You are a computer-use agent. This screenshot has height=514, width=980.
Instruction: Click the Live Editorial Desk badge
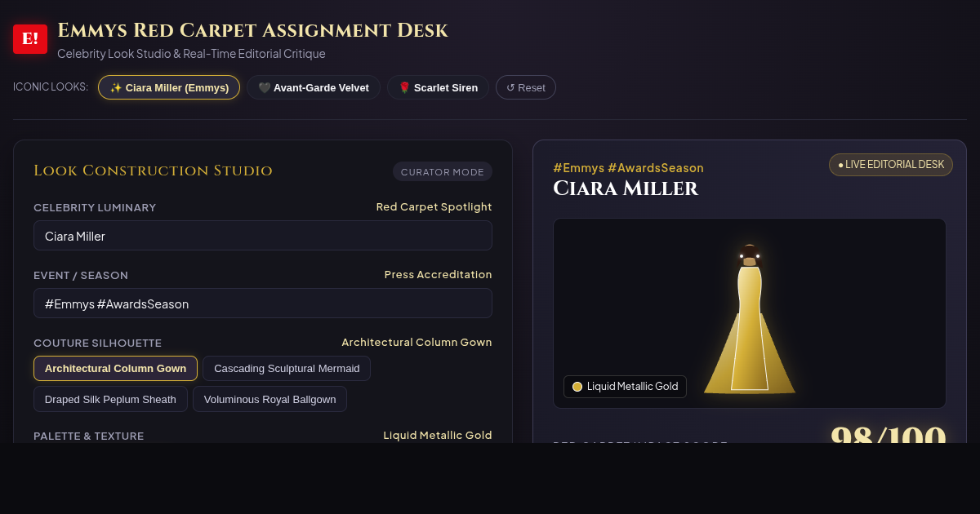pos(891,165)
